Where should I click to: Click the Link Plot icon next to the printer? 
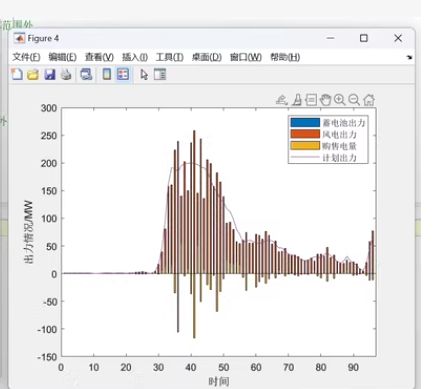[x=86, y=74]
